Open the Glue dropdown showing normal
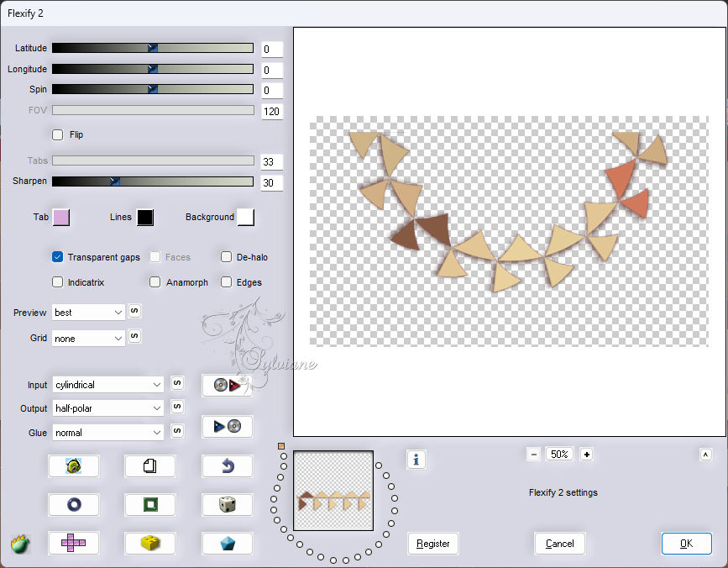The width and height of the screenshot is (728, 568). click(x=108, y=433)
